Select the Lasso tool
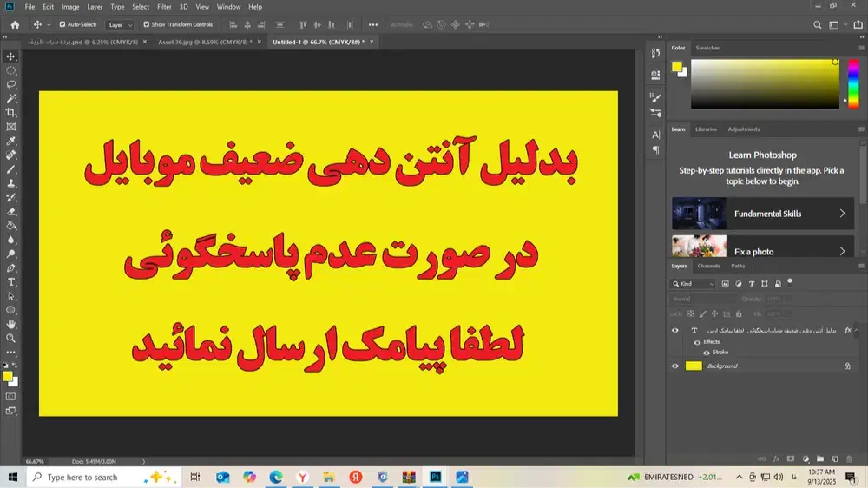 (x=10, y=84)
